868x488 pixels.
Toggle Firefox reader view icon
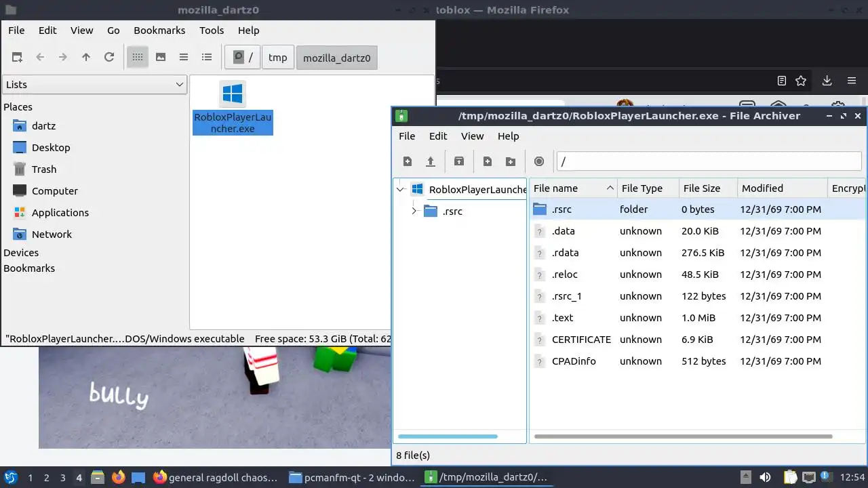tap(782, 81)
